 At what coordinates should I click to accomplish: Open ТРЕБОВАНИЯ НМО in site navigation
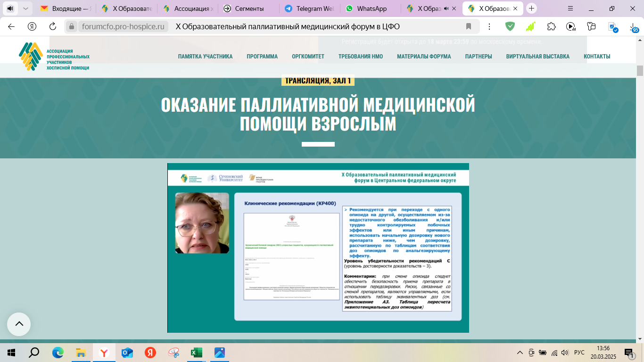pos(361,57)
